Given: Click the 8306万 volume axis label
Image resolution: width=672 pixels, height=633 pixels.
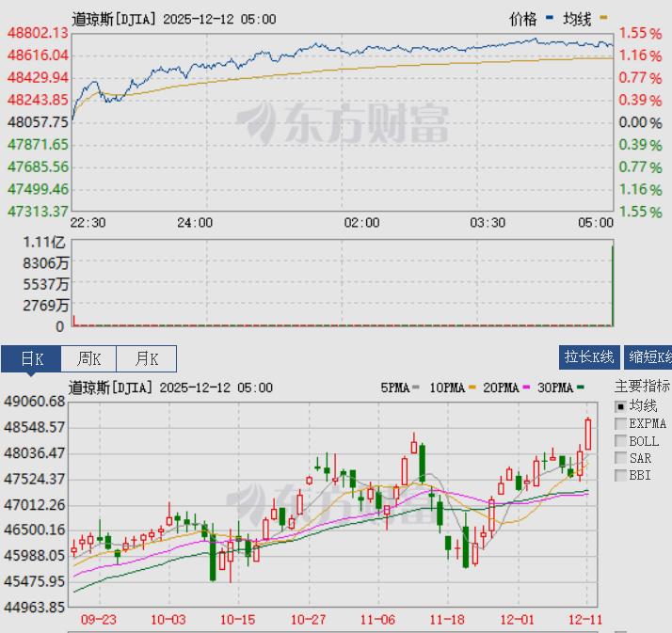Looking at the screenshot, I should [x=45, y=263].
